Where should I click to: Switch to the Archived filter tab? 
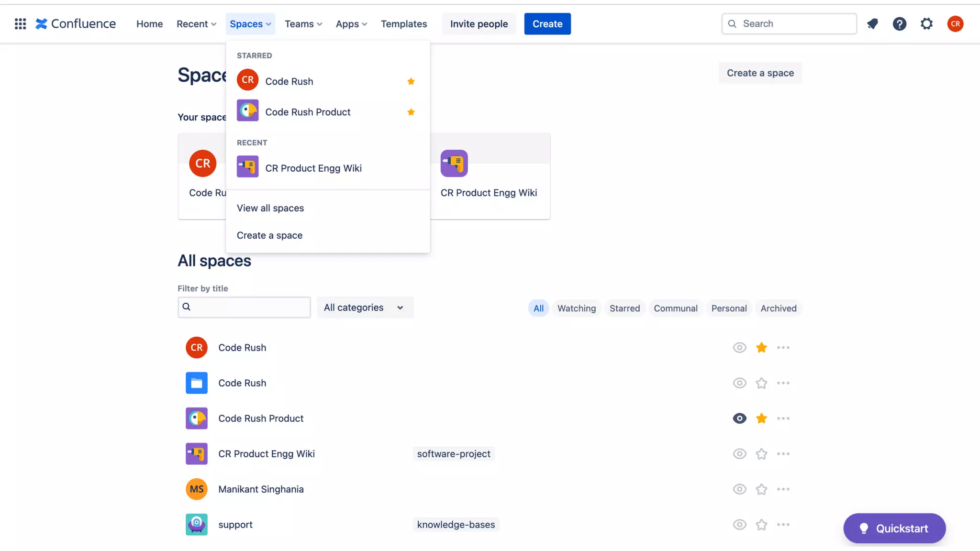778,309
